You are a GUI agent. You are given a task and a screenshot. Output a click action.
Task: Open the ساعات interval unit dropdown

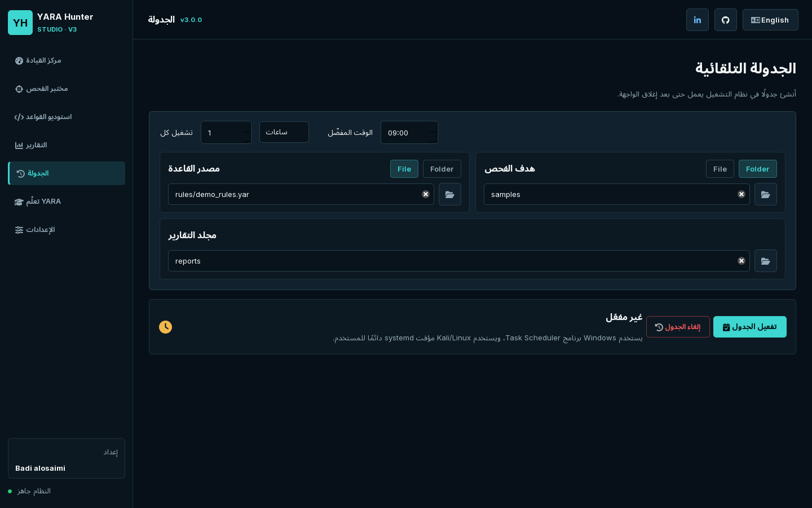(284, 132)
